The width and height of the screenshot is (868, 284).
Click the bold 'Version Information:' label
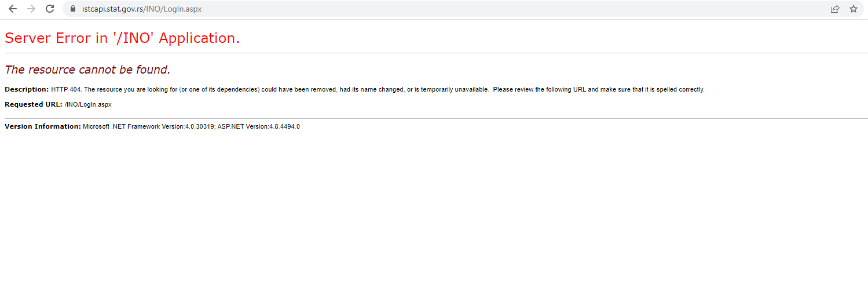click(x=43, y=126)
